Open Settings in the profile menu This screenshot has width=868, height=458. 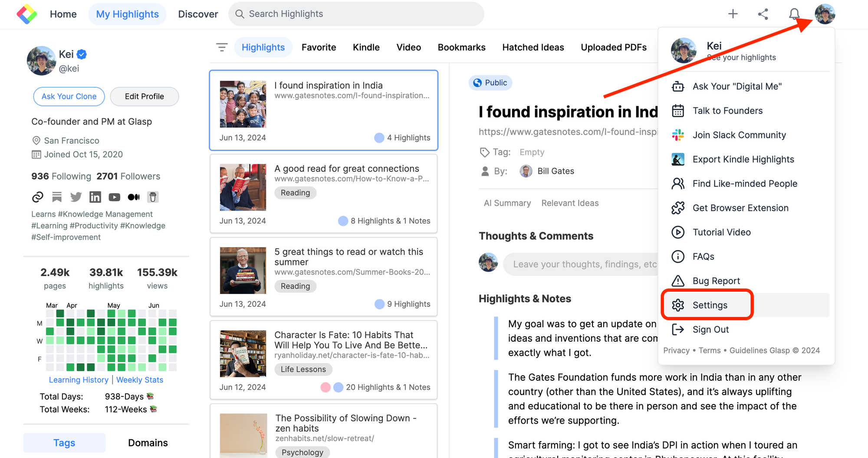point(746,305)
